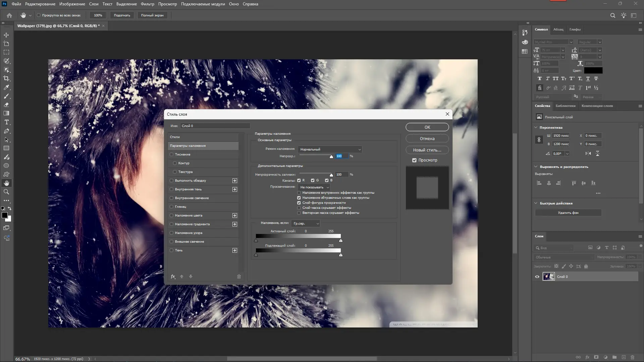The image size is (644, 362).
Task: Open the Наложение, если dropdown
Action: pos(306,224)
